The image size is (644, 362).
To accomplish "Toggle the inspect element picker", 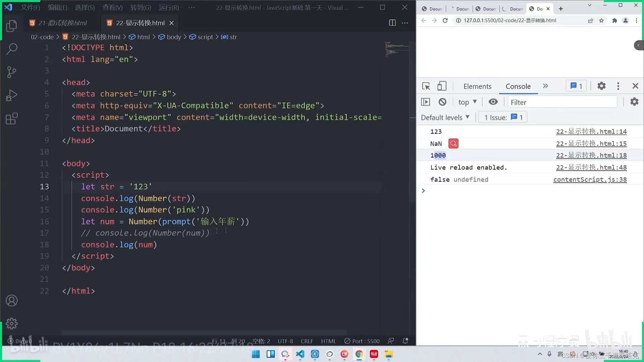I will pyautogui.click(x=425, y=86).
